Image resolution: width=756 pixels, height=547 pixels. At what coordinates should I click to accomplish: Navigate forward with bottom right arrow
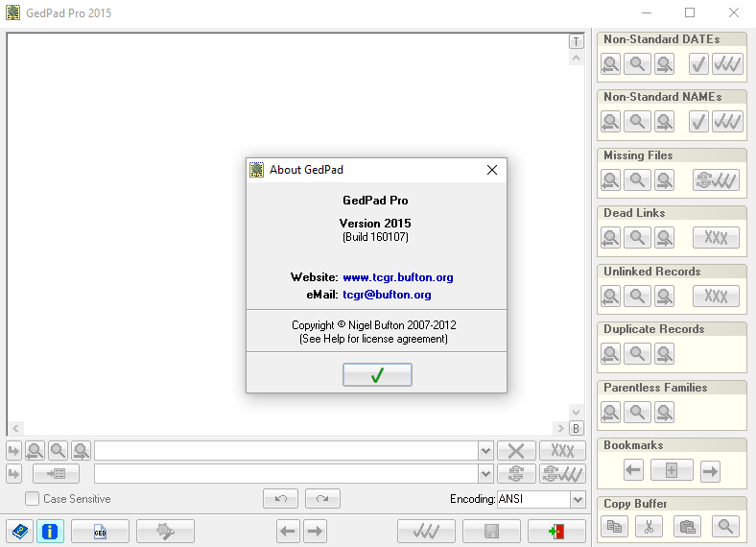316,532
